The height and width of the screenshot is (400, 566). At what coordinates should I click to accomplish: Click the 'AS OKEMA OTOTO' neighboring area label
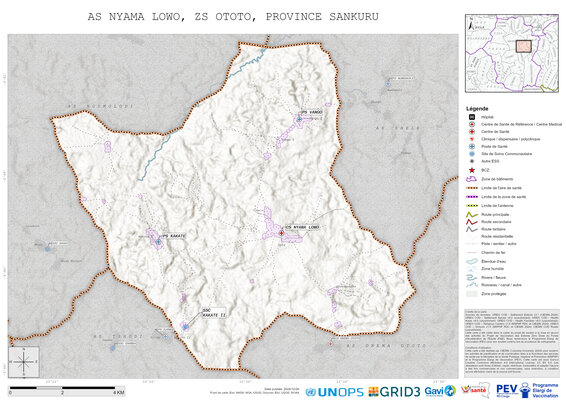point(387,345)
